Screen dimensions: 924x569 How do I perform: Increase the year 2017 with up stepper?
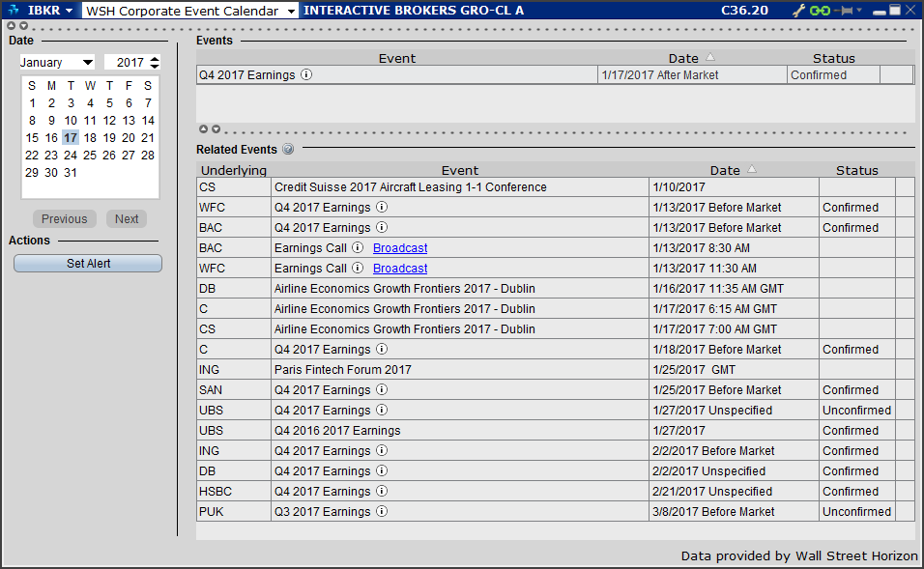(155, 58)
